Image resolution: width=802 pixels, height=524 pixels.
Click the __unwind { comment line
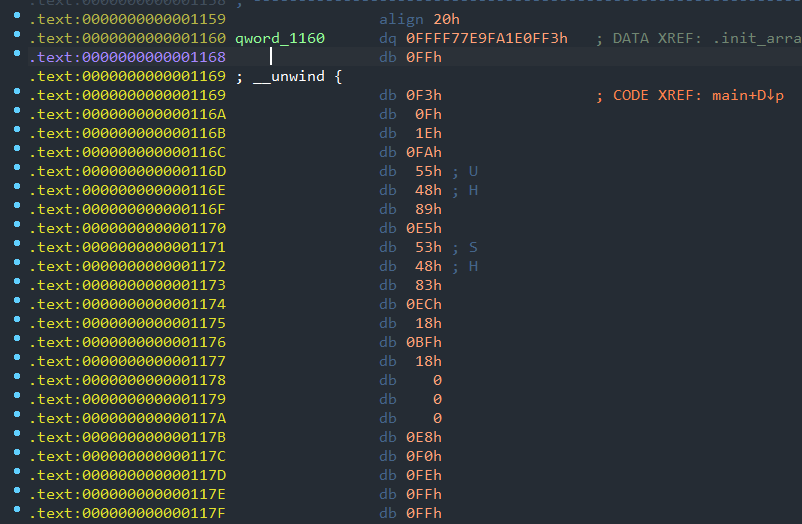289,76
